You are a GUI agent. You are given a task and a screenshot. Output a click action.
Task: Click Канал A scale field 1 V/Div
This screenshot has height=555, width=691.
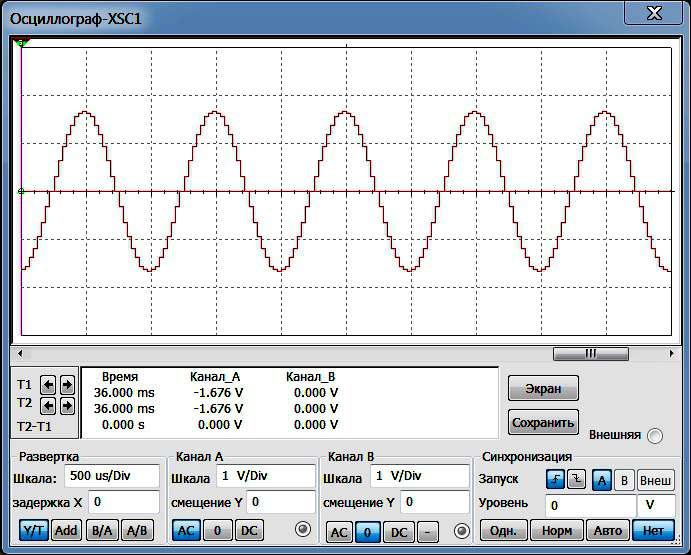coord(266,476)
